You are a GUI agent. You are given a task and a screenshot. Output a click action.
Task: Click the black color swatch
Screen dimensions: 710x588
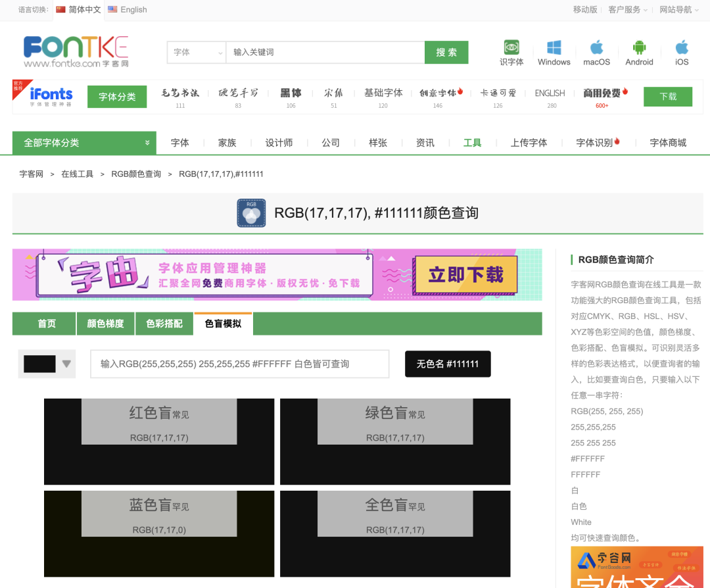(x=39, y=364)
